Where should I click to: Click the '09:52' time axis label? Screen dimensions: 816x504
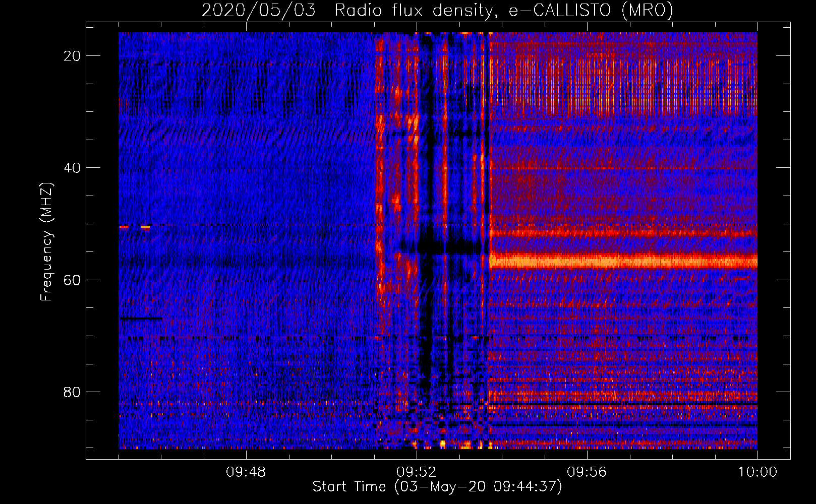pyautogui.click(x=416, y=472)
